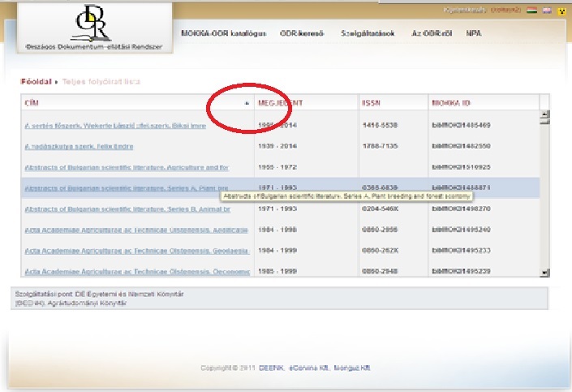Switch language with the Hungarian flag

click(533, 11)
